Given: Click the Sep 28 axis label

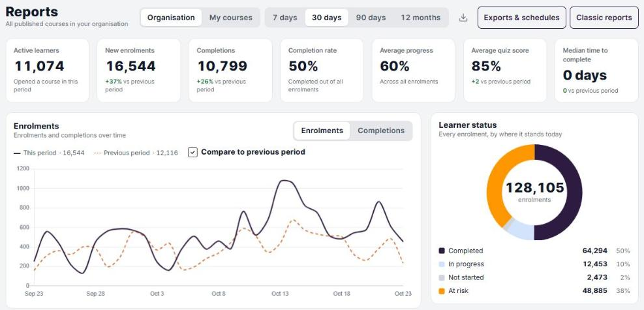Looking at the screenshot, I should pyautogui.click(x=95, y=294).
